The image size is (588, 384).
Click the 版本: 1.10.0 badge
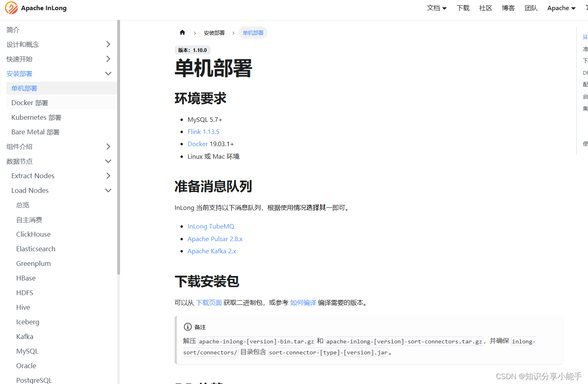(193, 50)
